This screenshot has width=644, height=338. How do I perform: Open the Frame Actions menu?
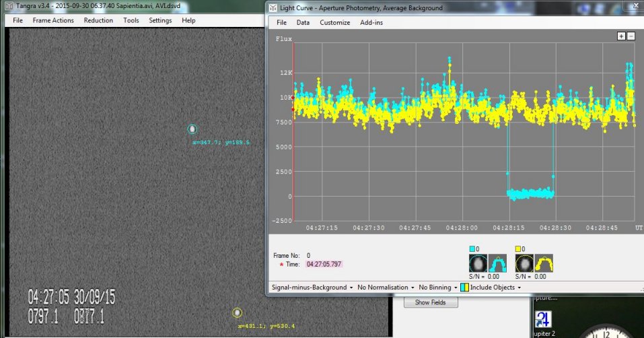point(53,20)
